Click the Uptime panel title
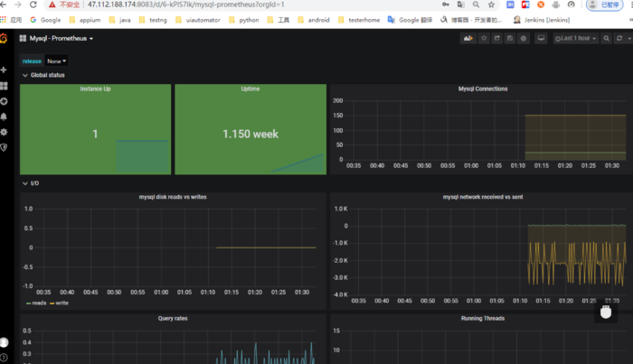The height and width of the screenshot is (364, 633). coord(250,89)
